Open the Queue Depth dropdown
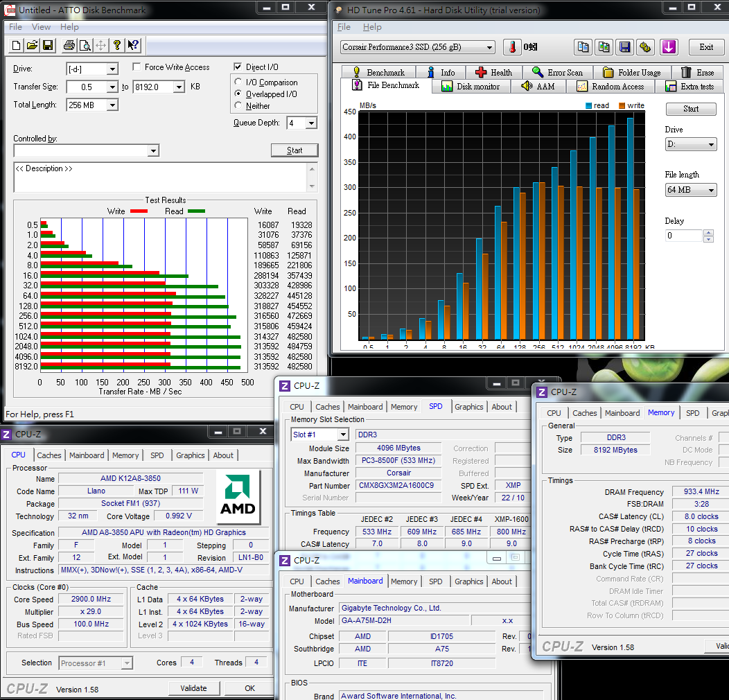 point(310,123)
